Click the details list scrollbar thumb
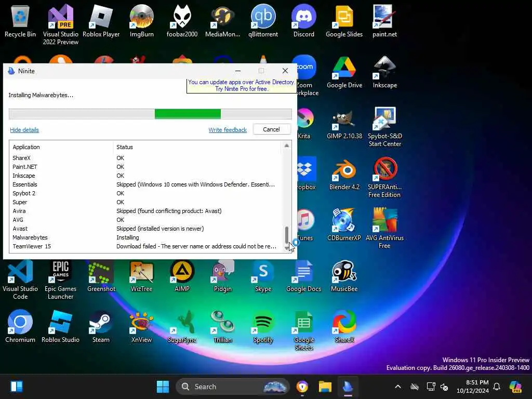The width and height of the screenshot is (532, 399). click(287, 235)
